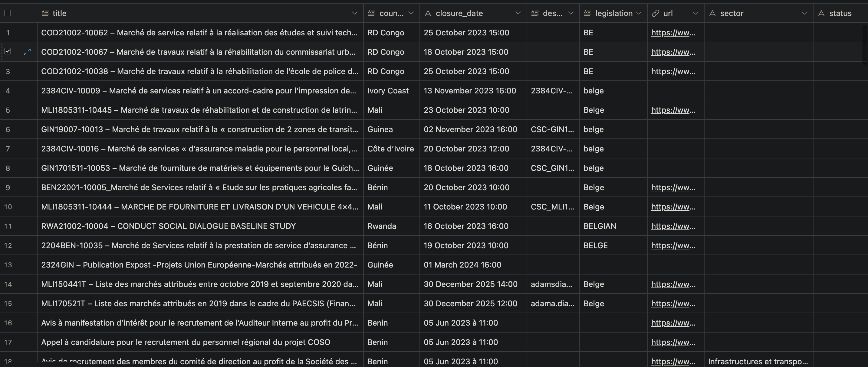Select the title cell starting COD21002-10062
This screenshot has height=367, width=868.
pos(200,33)
